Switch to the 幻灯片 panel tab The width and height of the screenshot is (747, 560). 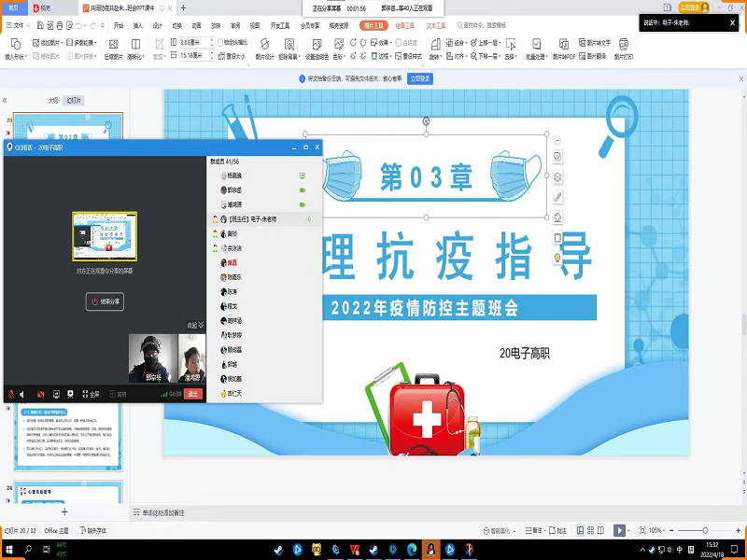click(x=73, y=100)
